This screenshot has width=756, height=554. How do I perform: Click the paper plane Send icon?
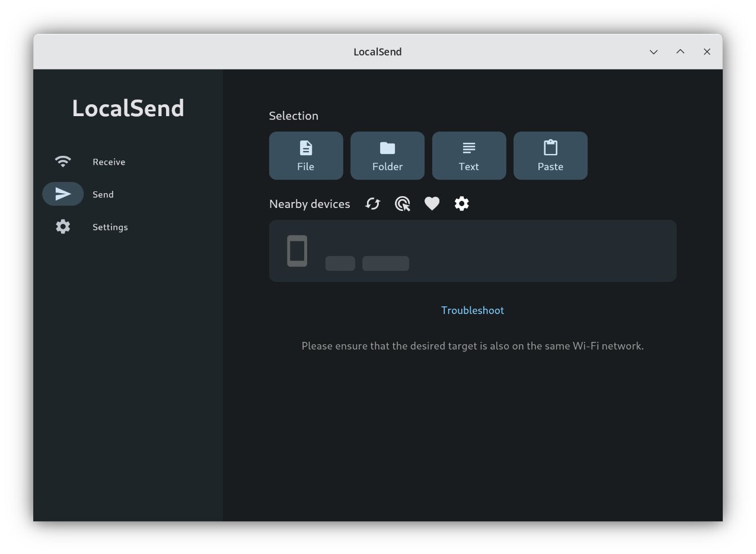pyautogui.click(x=63, y=194)
